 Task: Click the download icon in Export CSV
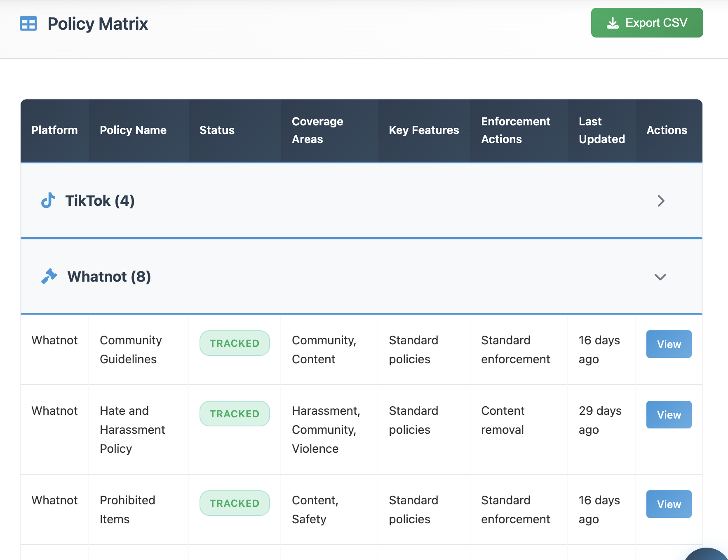click(613, 23)
